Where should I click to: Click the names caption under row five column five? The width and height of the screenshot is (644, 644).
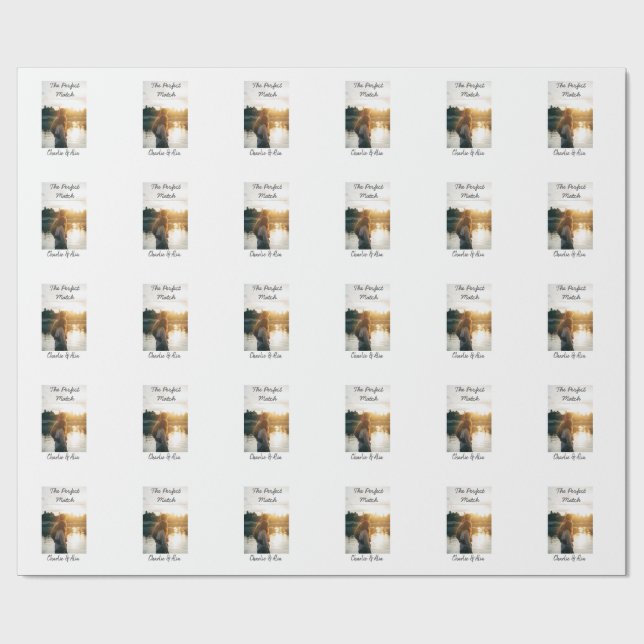coord(468,559)
